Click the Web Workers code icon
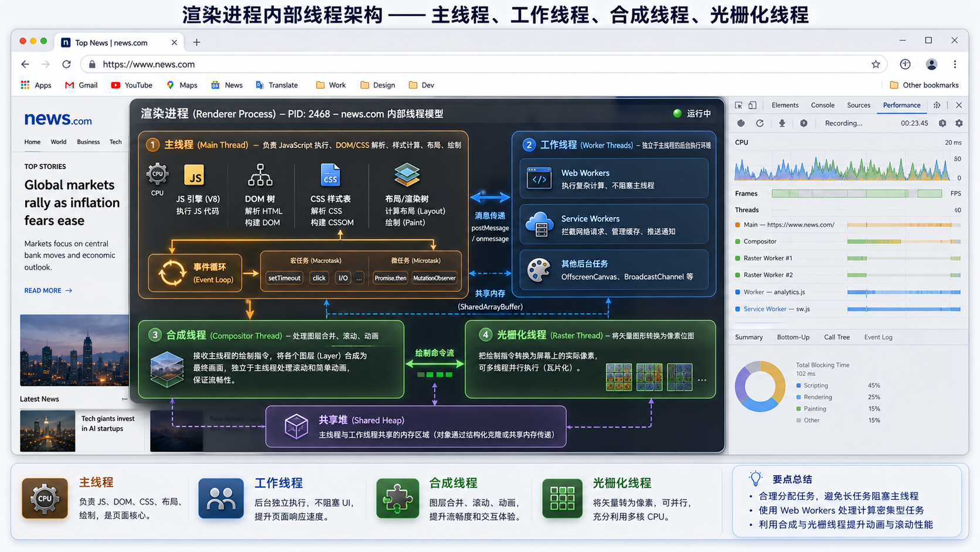Screen dimensions: 980x552 (539, 179)
